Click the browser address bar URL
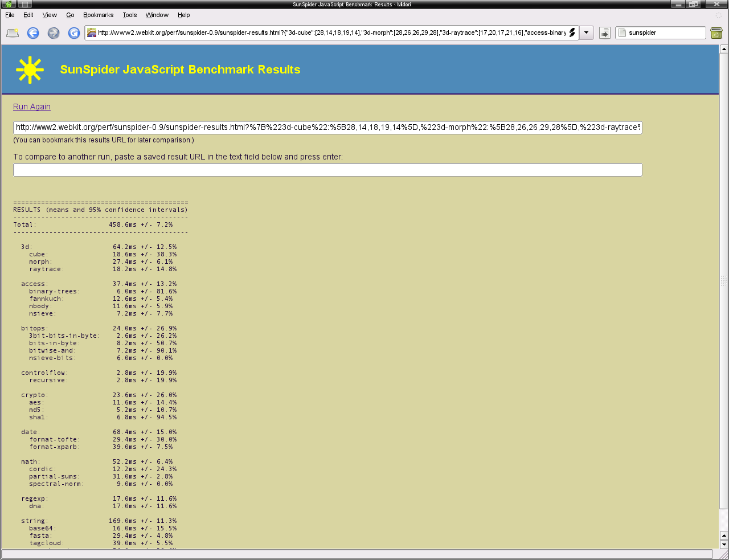 [x=332, y=32]
